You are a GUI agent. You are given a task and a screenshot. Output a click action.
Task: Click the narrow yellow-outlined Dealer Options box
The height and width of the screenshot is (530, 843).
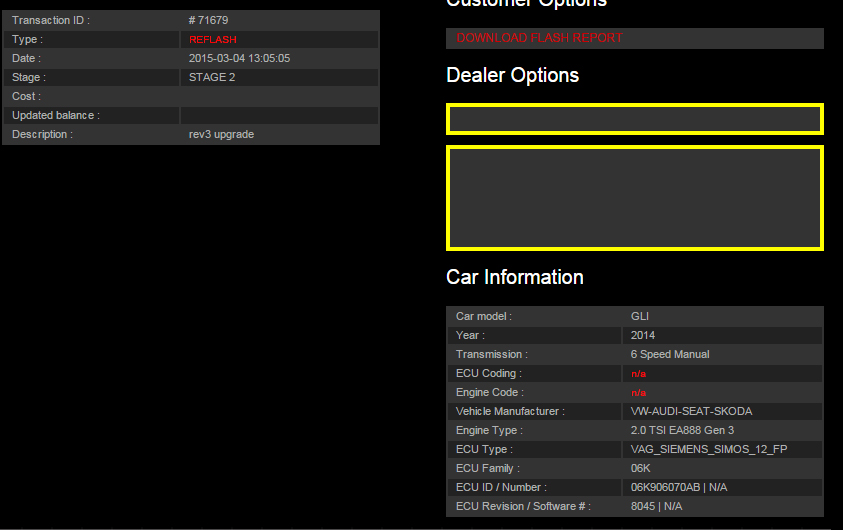(634, 119)
